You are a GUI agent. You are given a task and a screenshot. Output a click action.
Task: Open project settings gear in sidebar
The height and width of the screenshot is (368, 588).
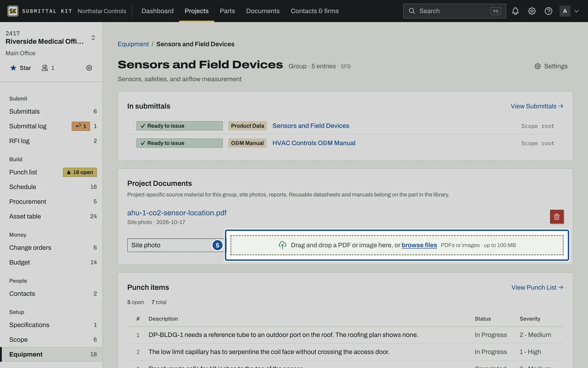tap(89, 68)
